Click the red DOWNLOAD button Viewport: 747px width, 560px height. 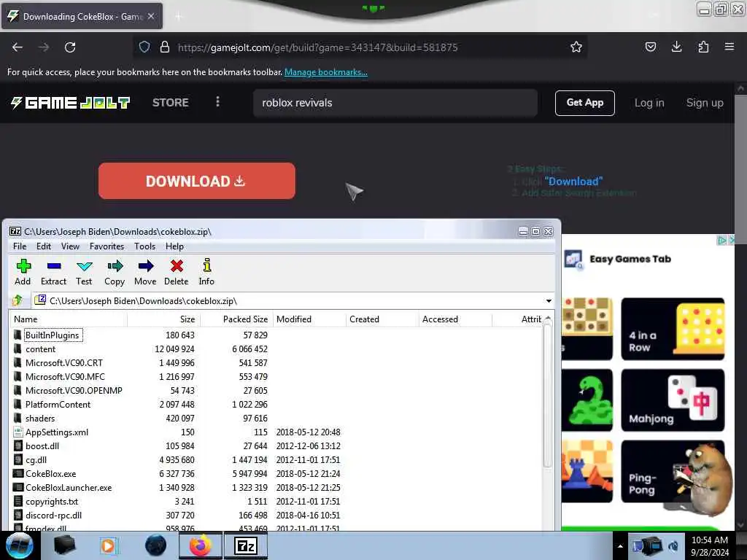(197, 181)
